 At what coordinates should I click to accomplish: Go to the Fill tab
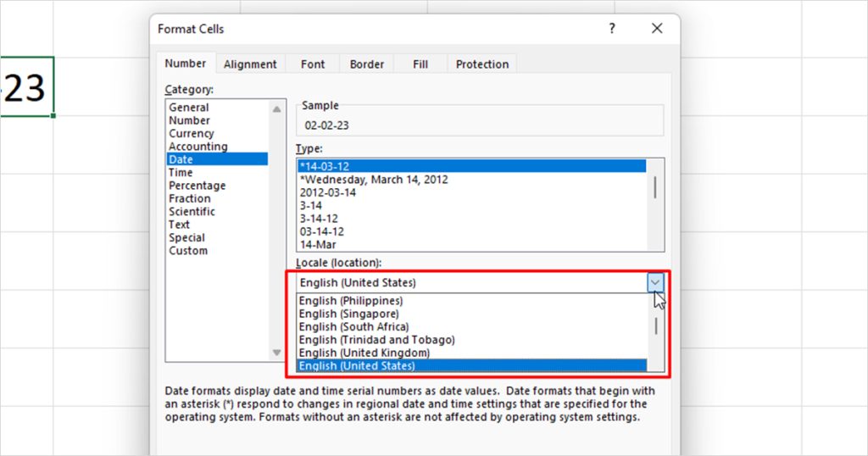pyautogui.click(x=420, y=64)
